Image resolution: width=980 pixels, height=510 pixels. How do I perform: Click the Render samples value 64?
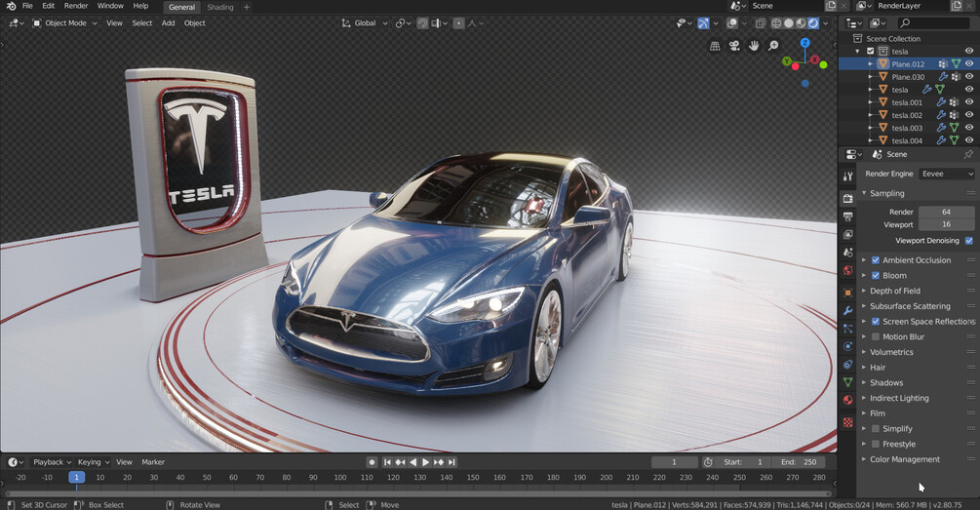click(x=946, y=212)
